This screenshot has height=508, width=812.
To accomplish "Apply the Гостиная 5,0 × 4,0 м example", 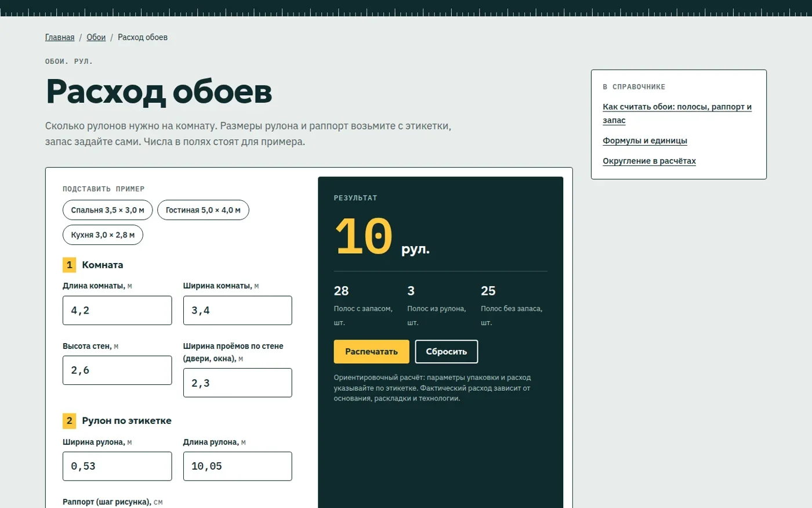I will point(203,210).
